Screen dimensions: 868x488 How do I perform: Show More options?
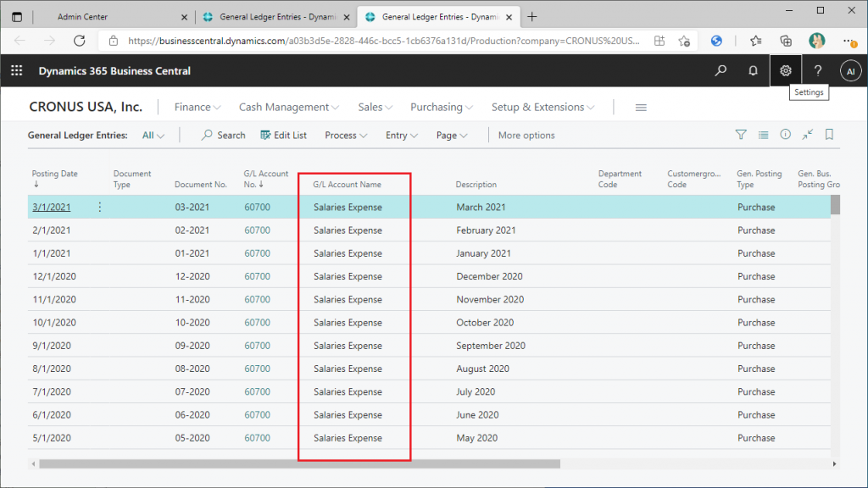(x=526, y=135)
